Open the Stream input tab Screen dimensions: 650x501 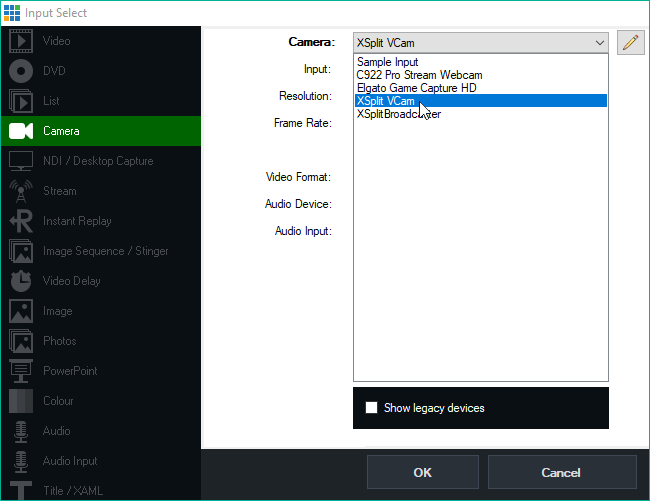101,191
